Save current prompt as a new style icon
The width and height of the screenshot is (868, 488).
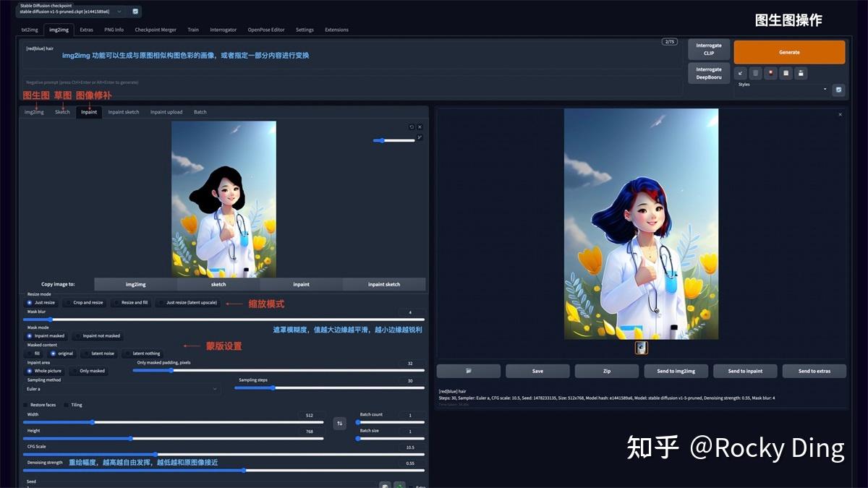pyautogui.click(x=801, y=73)
